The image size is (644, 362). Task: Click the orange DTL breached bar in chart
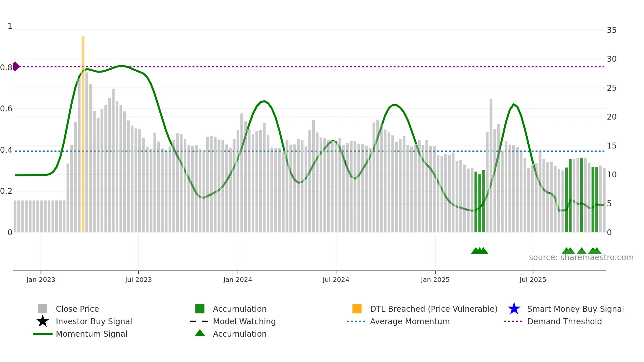coord(83,131)
